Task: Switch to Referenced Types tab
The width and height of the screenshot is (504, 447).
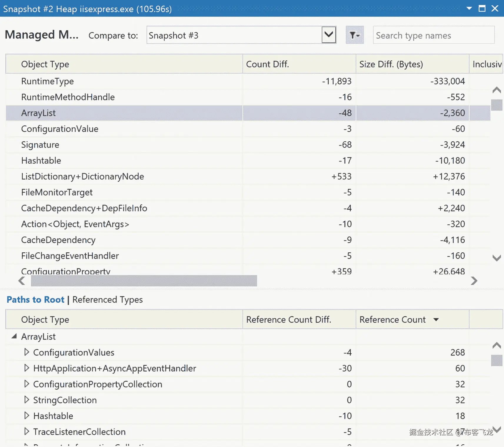Action: coord(107,300)
